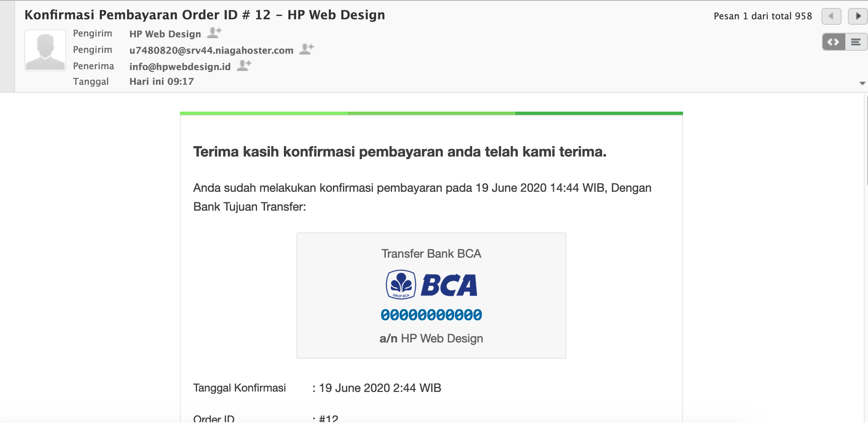Click the BCA bank logo
Screen dimensions: 868x423
click(x=431, y=285)
